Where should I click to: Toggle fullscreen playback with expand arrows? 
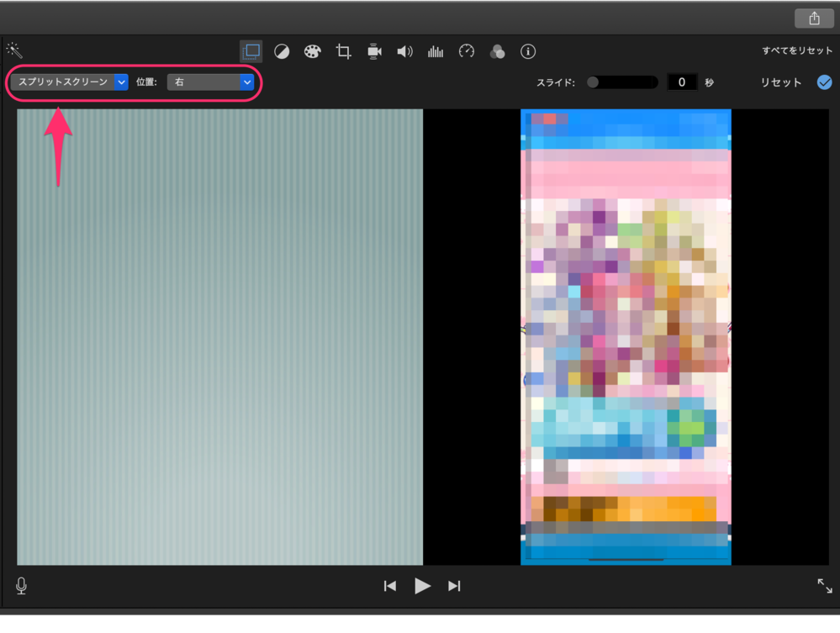coord(824,586)
